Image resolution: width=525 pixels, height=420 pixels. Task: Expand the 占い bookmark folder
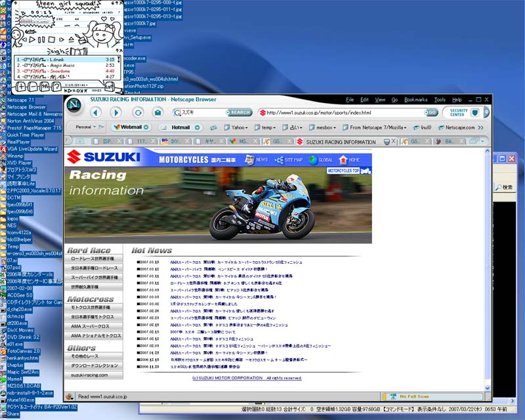click(x=292, y=127)
